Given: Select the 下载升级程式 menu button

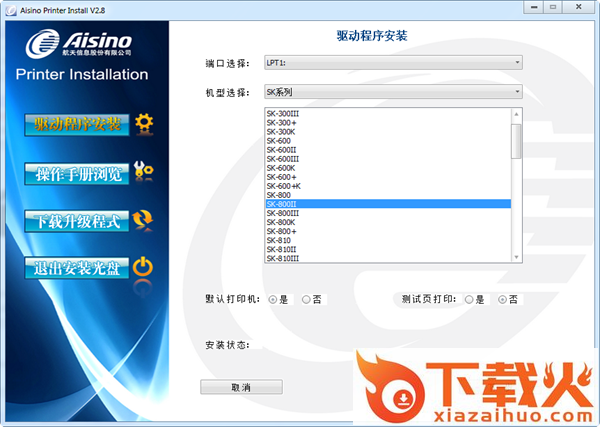Looking at the screenshot, I should click(x=77, y=221).
